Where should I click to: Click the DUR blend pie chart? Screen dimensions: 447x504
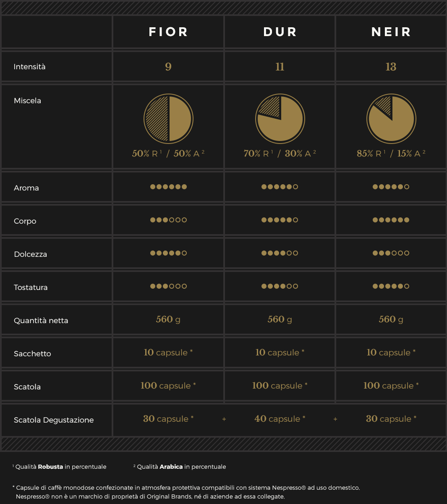[x=280, y=118]
